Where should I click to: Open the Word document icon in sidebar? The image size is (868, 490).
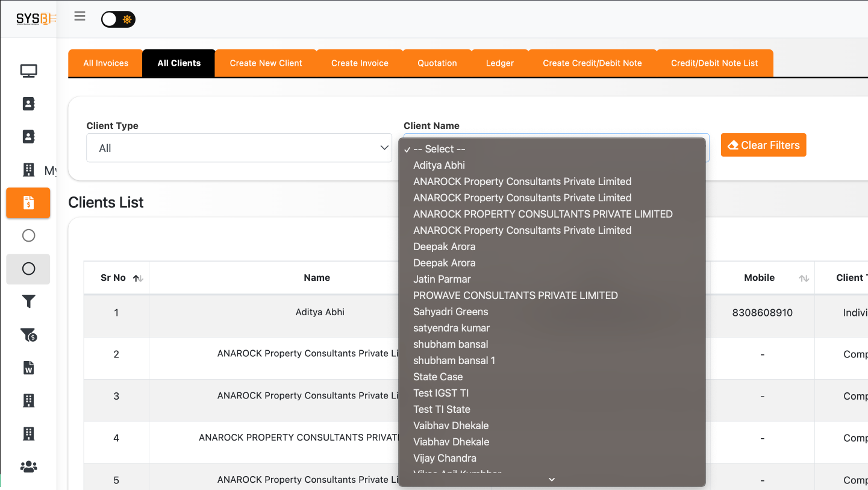tap(28, 368)
